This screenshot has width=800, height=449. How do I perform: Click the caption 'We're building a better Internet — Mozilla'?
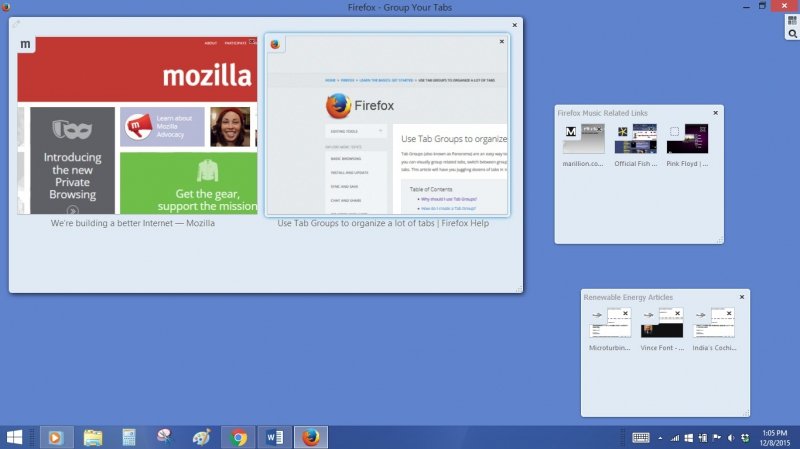click(133, 223)
